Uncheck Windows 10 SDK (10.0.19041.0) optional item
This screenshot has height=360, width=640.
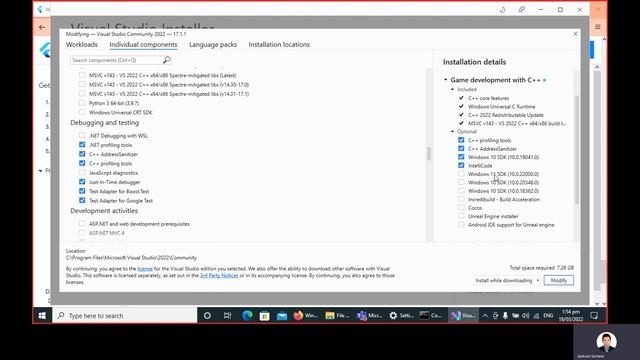(461, 157)
